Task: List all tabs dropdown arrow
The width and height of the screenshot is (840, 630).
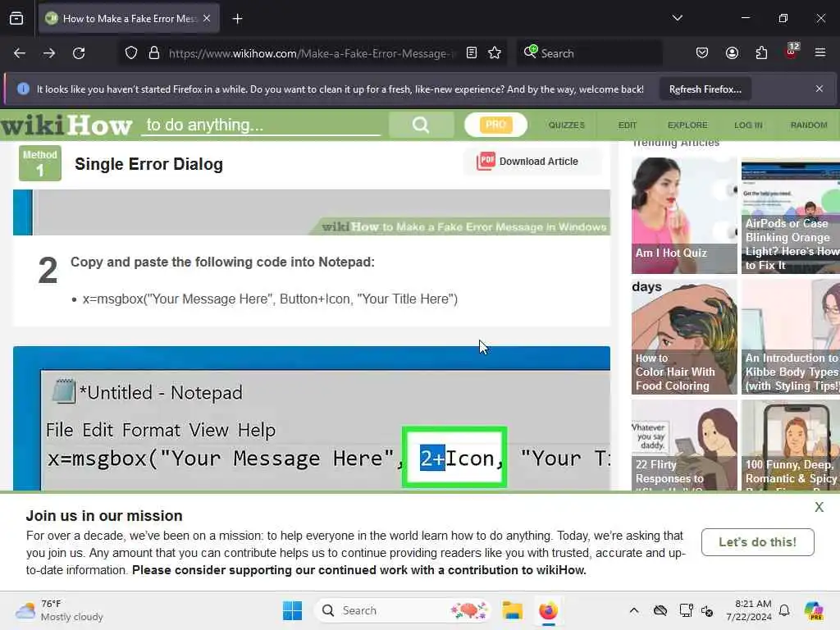Action: 677,18
